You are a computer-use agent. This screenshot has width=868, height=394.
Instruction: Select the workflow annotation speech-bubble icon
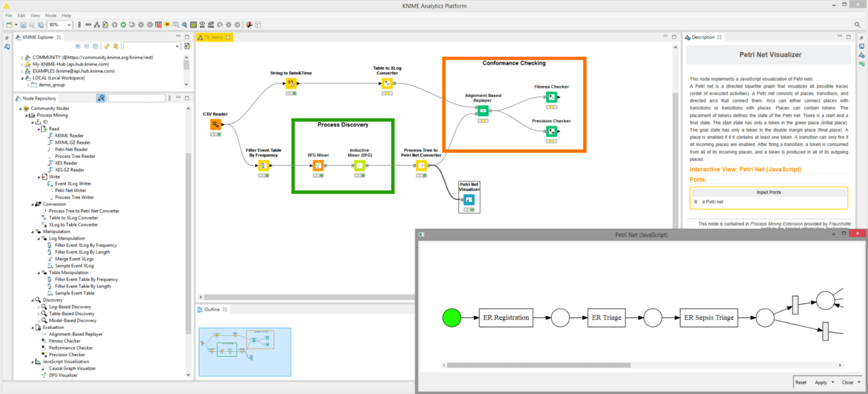pyautogui.click(x=167, y=25)
